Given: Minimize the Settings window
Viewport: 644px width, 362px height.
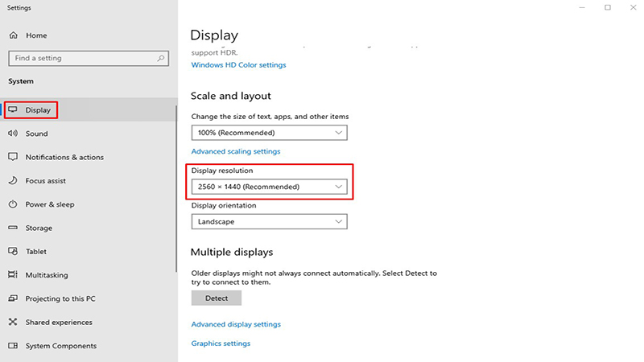Looking at the screenshot, I should [582, 7].
